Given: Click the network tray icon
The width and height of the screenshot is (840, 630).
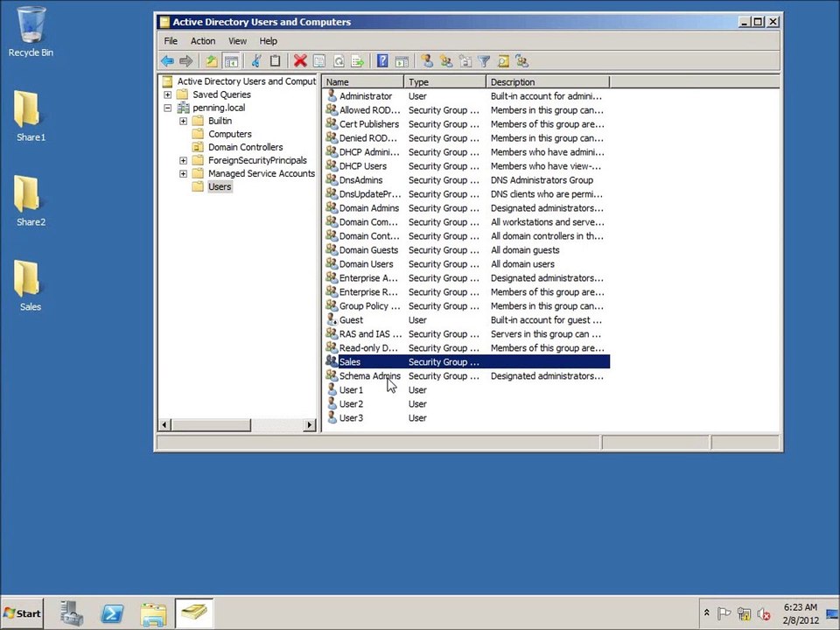Looking at the screenshot, I should [744, 614].
